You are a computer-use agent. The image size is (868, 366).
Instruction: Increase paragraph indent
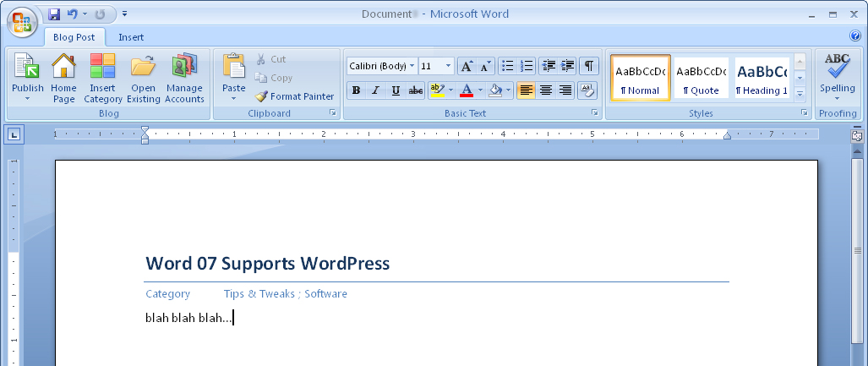tap(567, 66)
